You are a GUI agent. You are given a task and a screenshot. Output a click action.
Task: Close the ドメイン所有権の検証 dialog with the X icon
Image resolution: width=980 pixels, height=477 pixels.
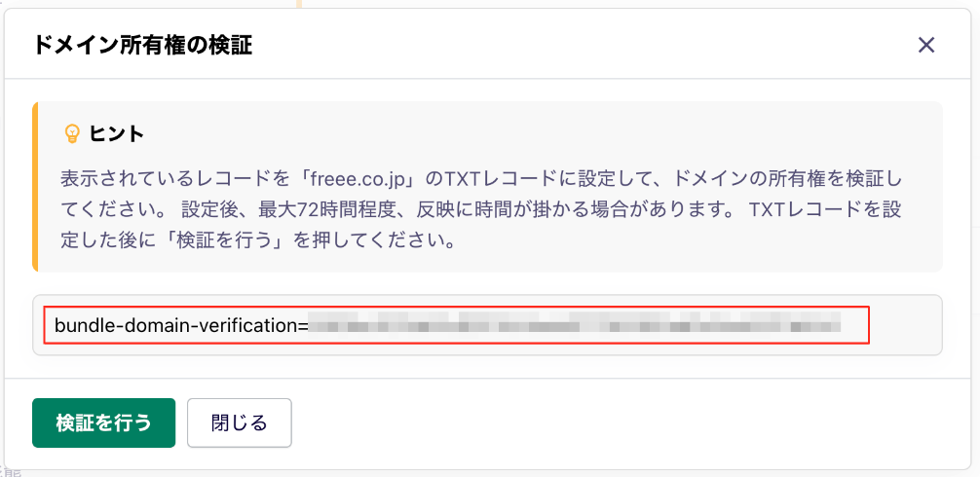coord(925,45)
